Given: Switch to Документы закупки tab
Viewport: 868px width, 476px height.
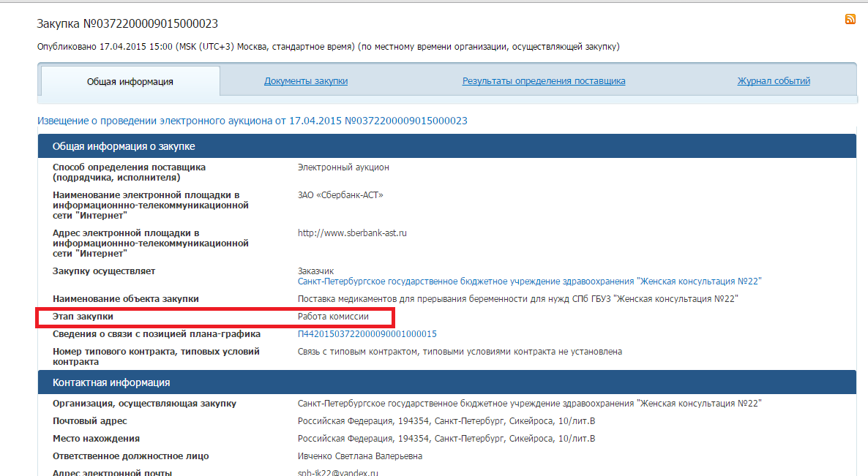Looking at the screenshot, I should click(306, 80).
